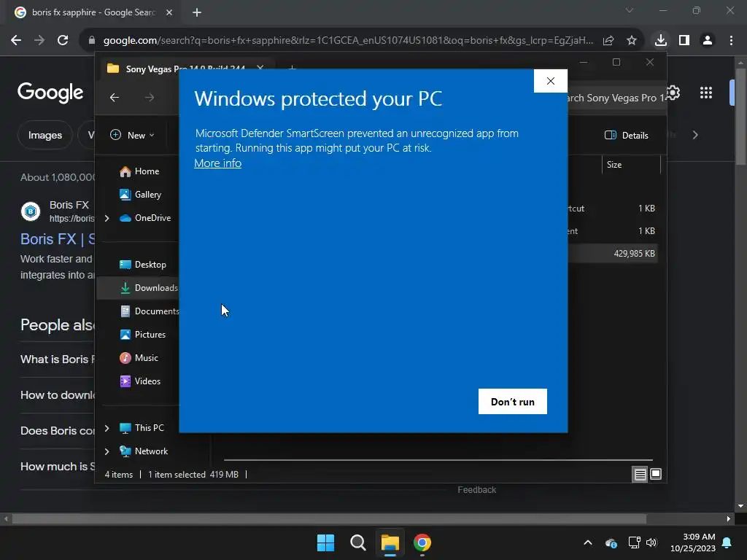Open the Chrome profile icon
The image size is (747, 560).
708,41
